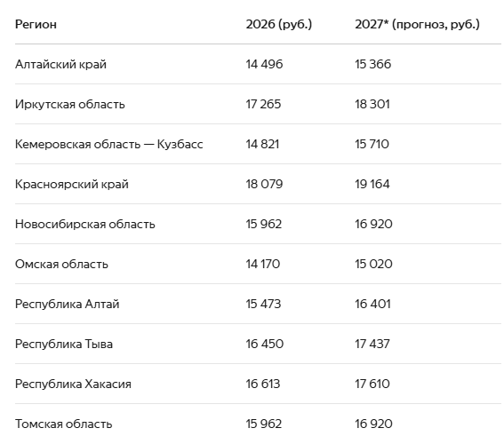
Task: Click the Новосибирская область cell
Action: click(85, 224)
